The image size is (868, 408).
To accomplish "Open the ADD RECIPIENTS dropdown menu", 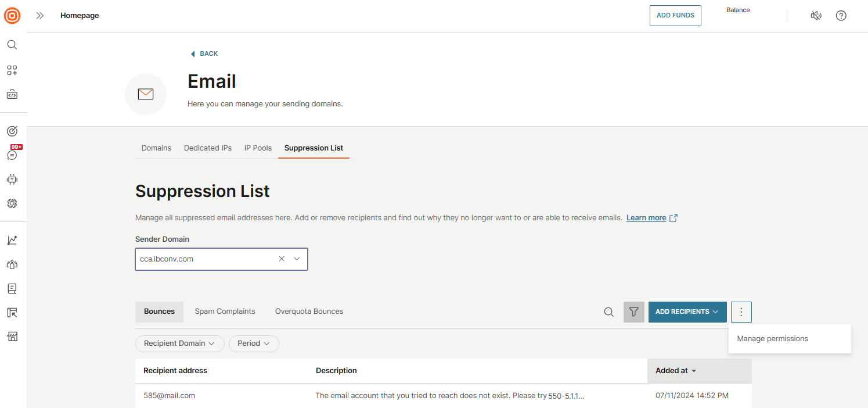I will click(x=687, y=312).
